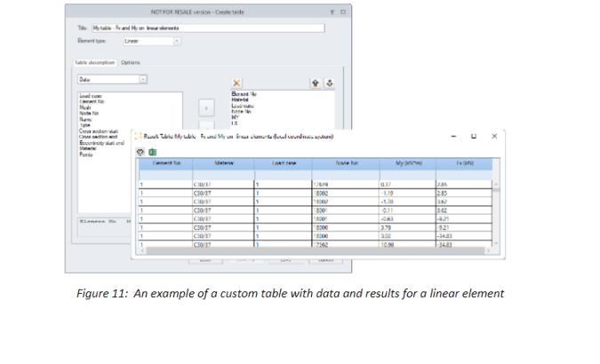Open the Element type dropdown
Viewport: 600px width, 364px height.
tap(177, 41)
